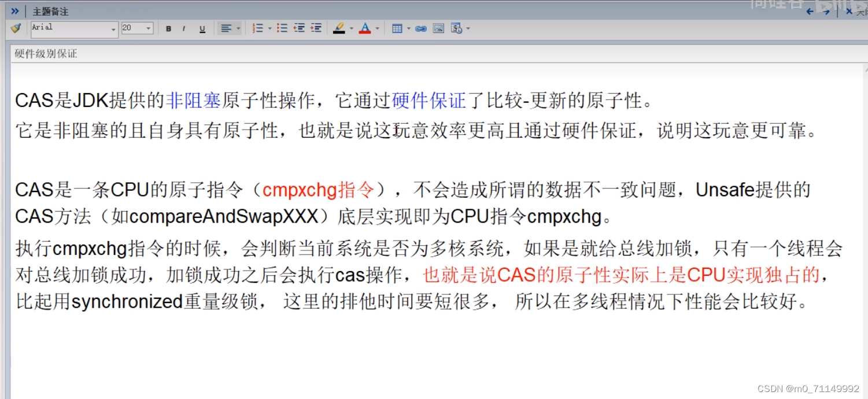Insert date and time stamp
Image resolution: width=868 pixels, height=399 pixels.
(x=456, y=28)
